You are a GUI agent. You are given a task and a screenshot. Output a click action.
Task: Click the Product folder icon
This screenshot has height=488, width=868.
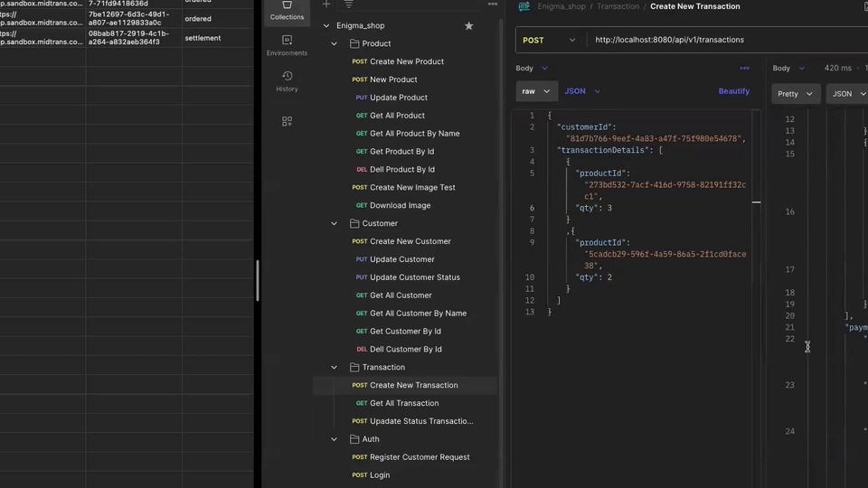pos(354,43)
